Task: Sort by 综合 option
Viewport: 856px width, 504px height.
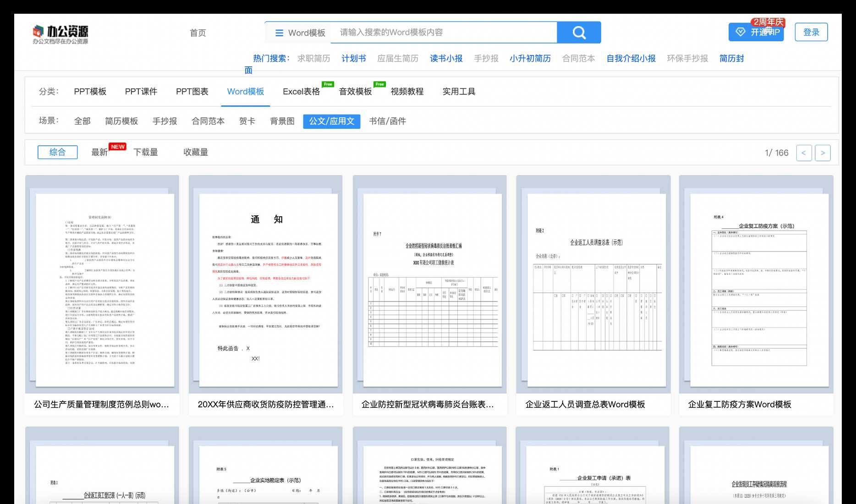Action: click(57, 153)
